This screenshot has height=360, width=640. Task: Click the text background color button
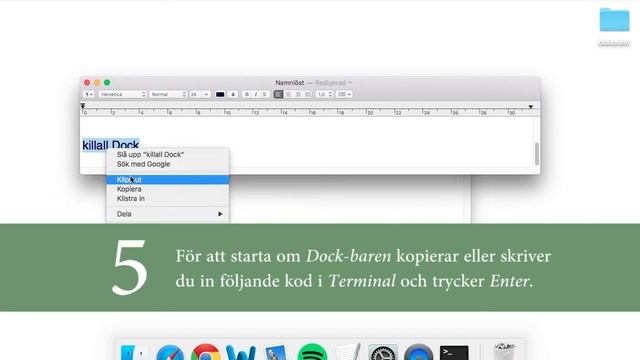[233, 94]
